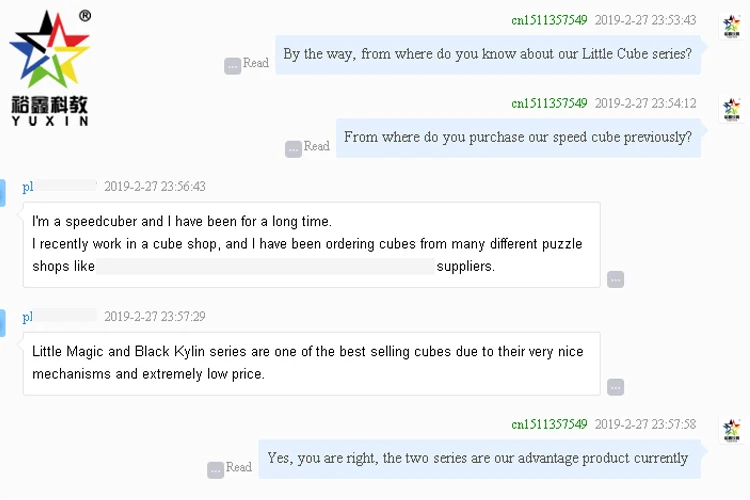Click sender avatar beside the 23:54:12 message
Image resolution: width=750 pixels, height=500 pixels.
731,108
